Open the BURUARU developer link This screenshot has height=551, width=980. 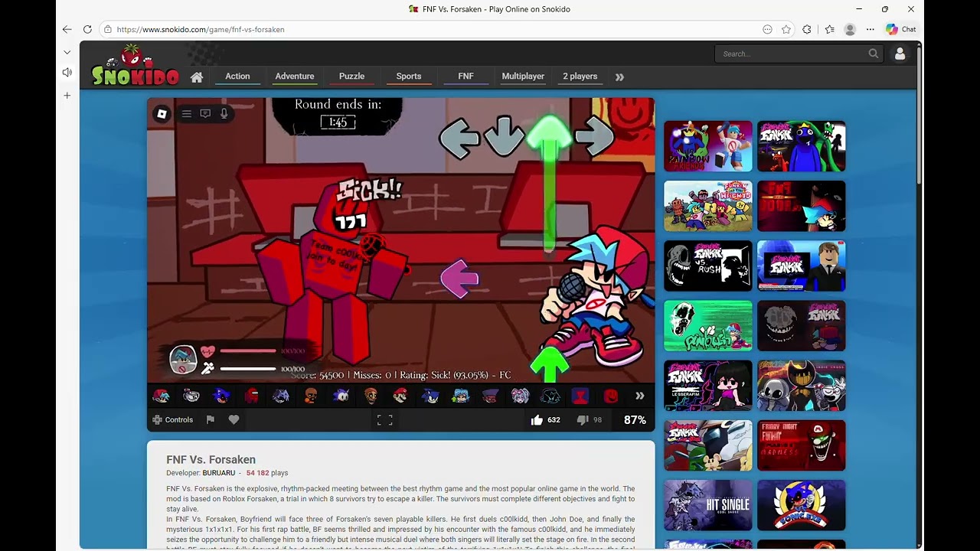click(219, 473)
